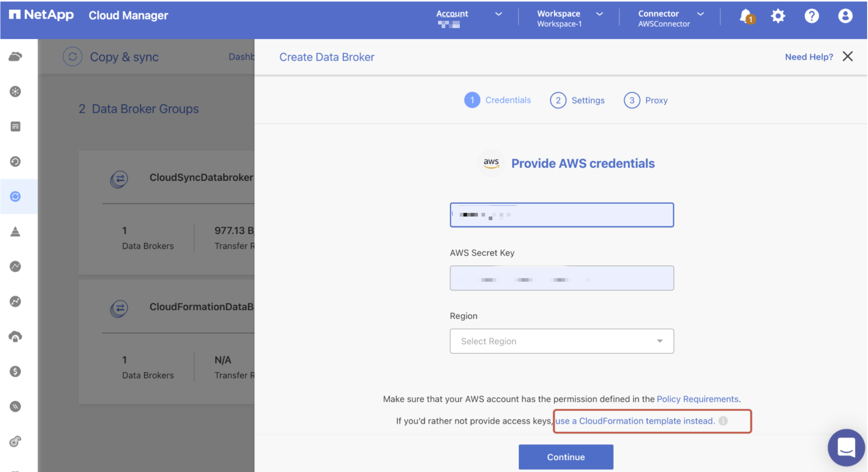Viewport: 868px width, 472px height.
Task: Click the dollar sign sidebar icon
Action: [x=15, y=371]
